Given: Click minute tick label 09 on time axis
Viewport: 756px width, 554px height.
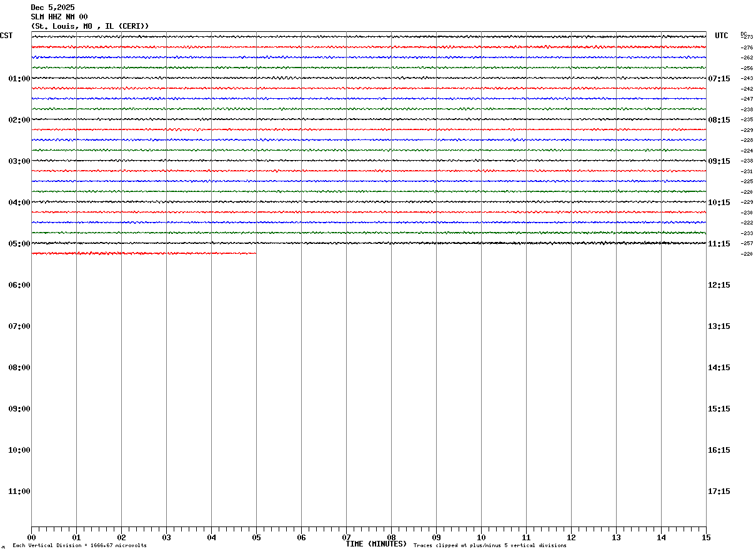Looking at the screenshot, I should (436, 538).
